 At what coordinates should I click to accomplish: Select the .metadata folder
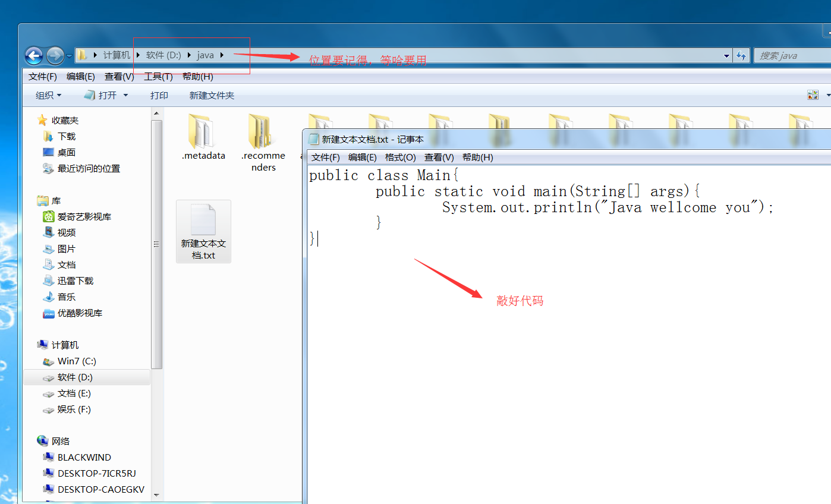[203, 137]
